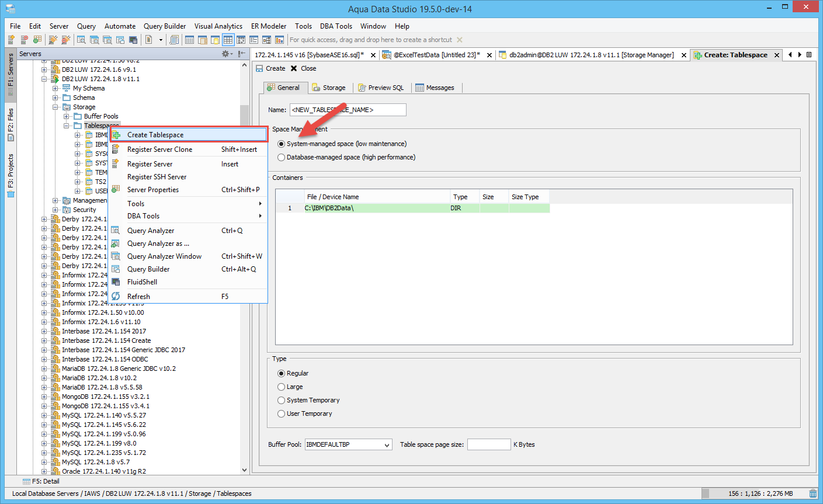Click the Refresh icon in the context menu

click(116, 296)
